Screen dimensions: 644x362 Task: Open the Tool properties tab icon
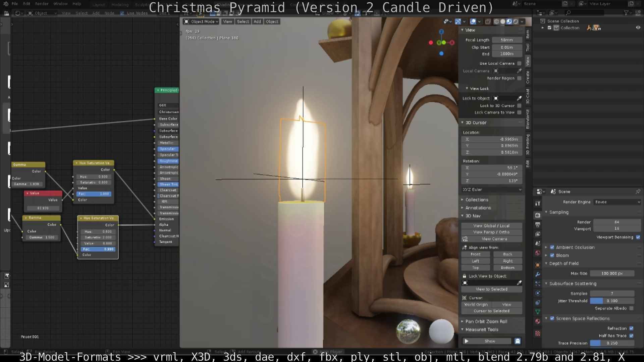pos(538,203)
